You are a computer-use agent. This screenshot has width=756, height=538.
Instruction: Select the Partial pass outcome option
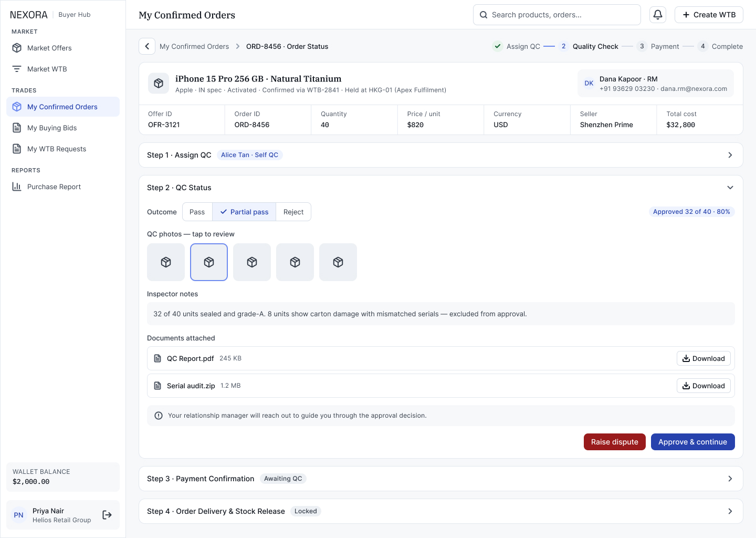[244, 212]
